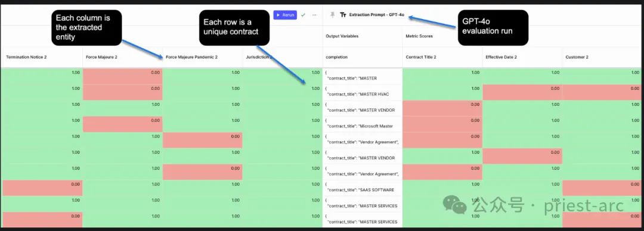Select the Extraction Prompt - GPT-4o title
This screenshot has height=231, width=644.
point(377,15)
